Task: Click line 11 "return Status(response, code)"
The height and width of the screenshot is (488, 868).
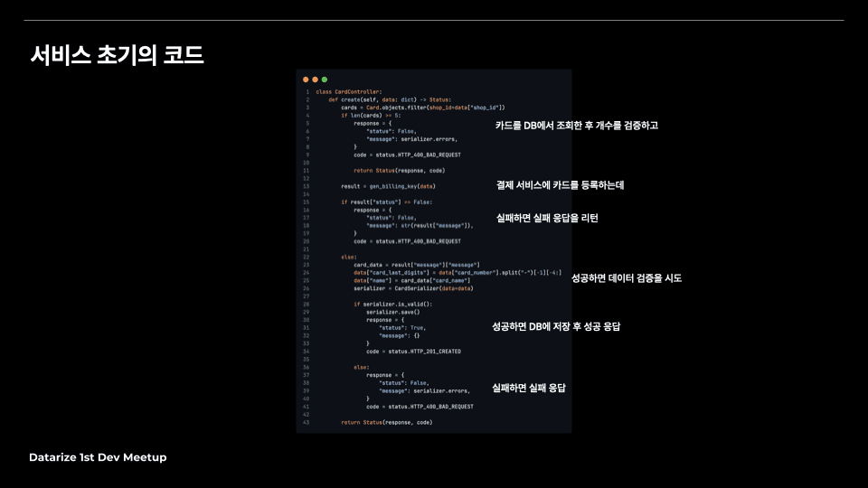Action: coord(399,171)
